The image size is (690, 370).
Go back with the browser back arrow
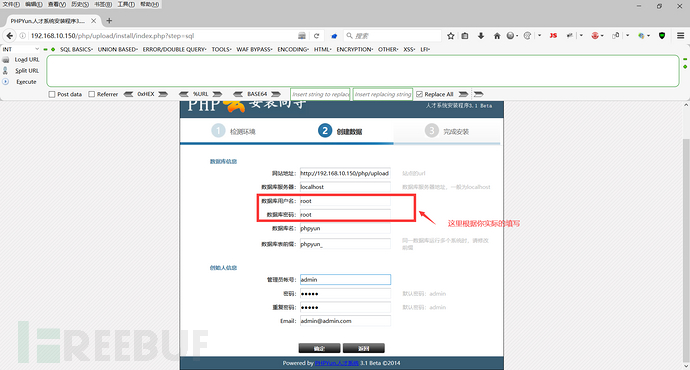(x=10, y=36)
